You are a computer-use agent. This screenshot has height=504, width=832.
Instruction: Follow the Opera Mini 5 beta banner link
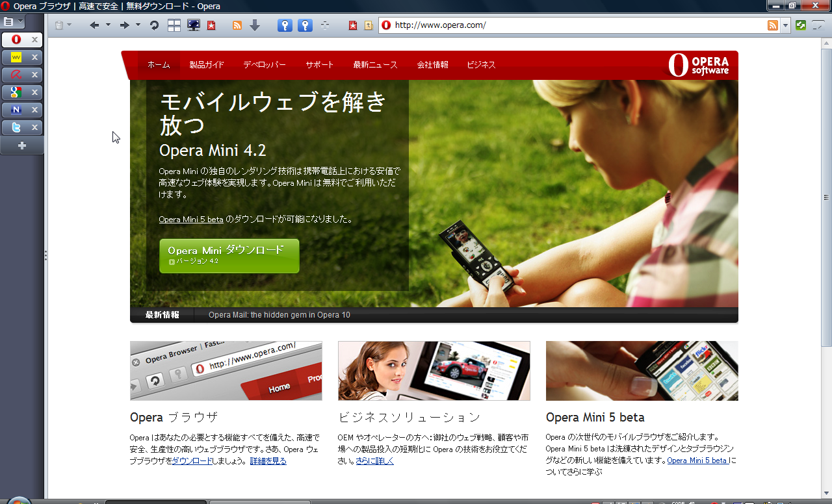(191, 220)
